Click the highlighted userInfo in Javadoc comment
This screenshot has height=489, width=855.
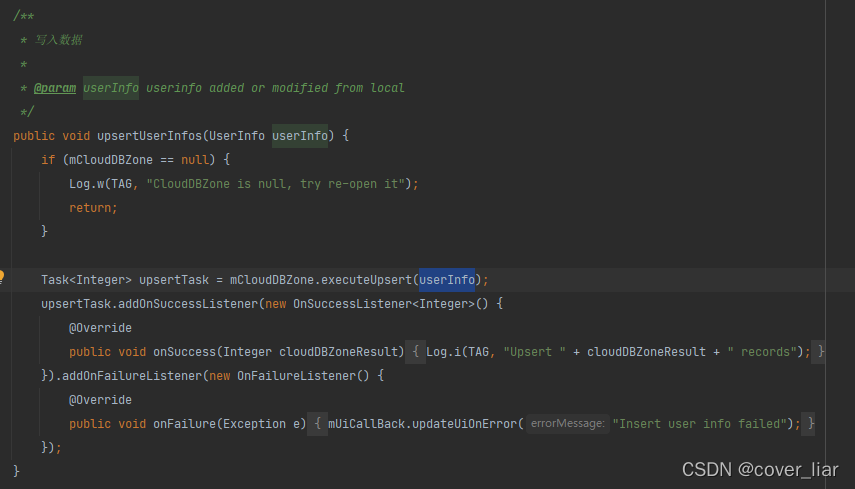click(x=111, y=88)
